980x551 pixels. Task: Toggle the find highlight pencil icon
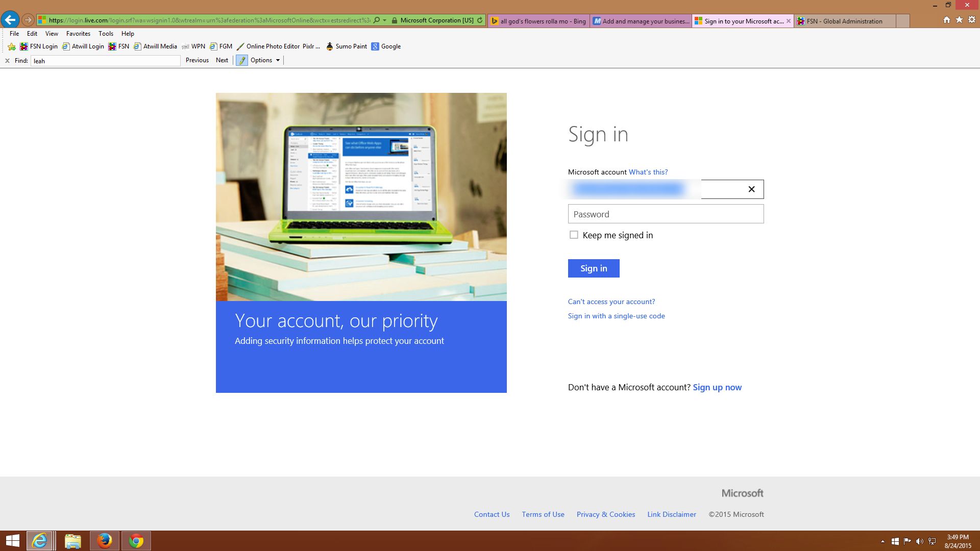[x=242, y=60]
